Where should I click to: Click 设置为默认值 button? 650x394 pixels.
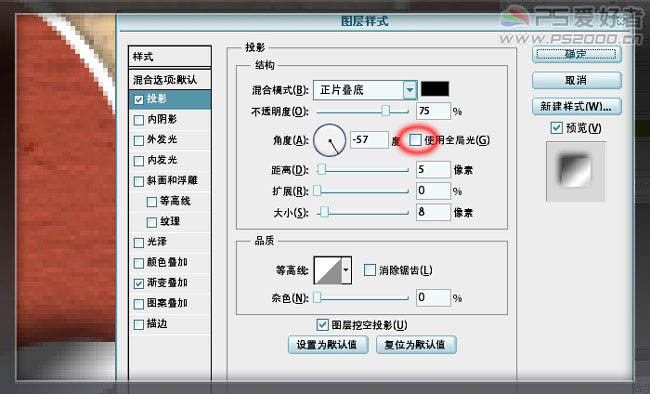click(328, 345)
